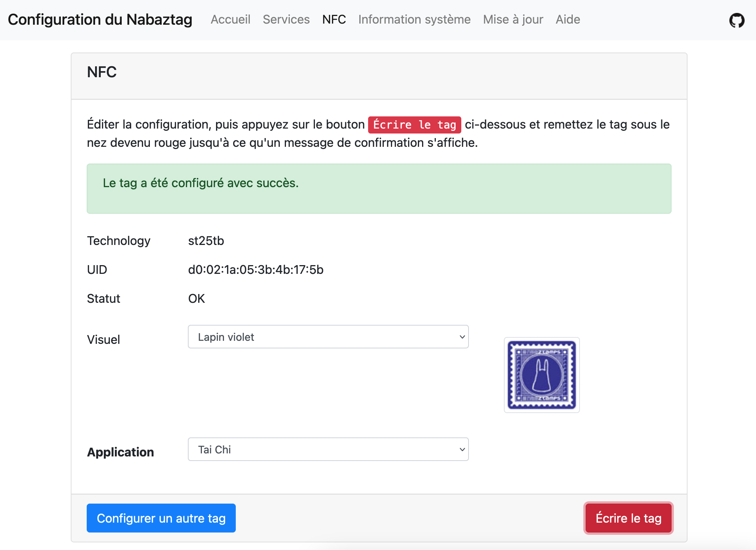The width and height of the screenshot is (756, 550).
Task: Click the red Écrire le tag button
Action: [x=628, y=518]
